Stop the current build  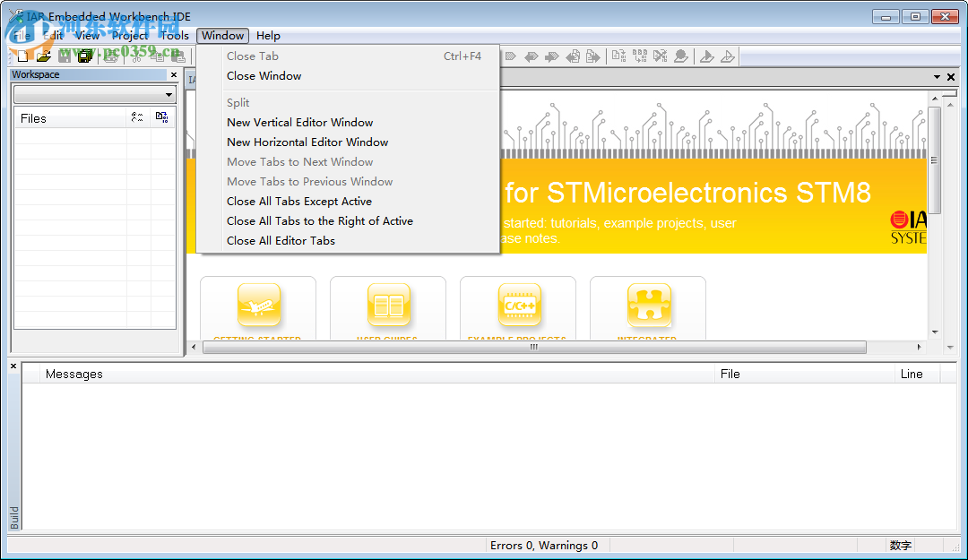[x=660, y=56]
